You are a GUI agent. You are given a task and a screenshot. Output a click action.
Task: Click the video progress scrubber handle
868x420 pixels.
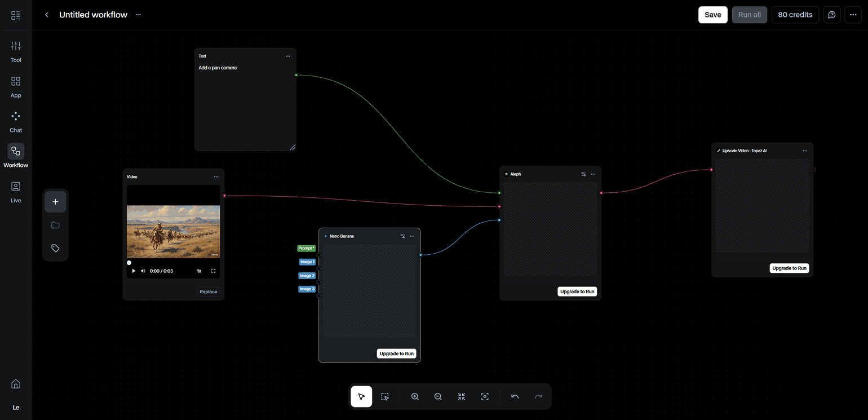pyautogui.click(x=129, y=263)
